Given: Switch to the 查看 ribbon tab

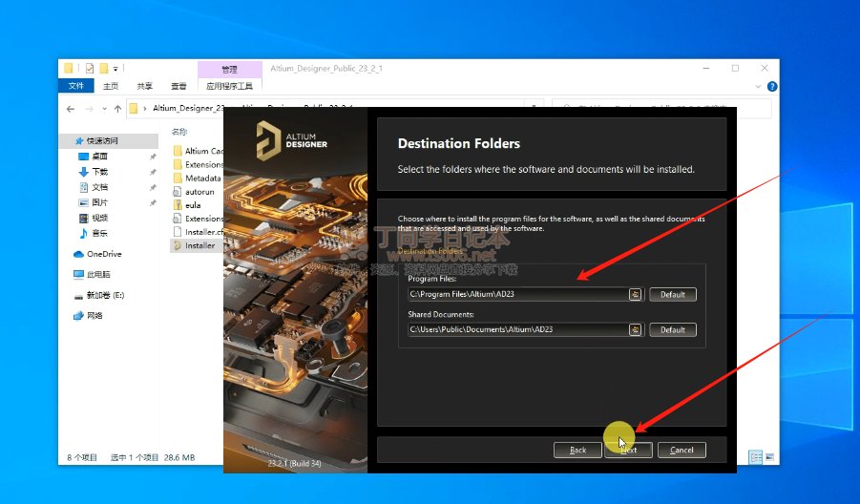Looking at the screenshot, I should 178,86.
